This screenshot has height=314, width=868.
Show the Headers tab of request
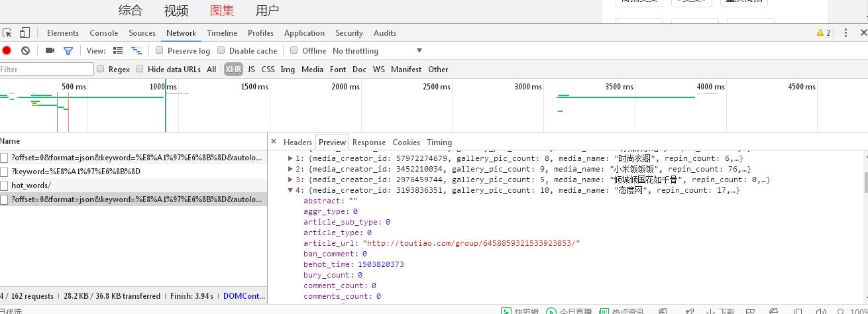[298, 142]
